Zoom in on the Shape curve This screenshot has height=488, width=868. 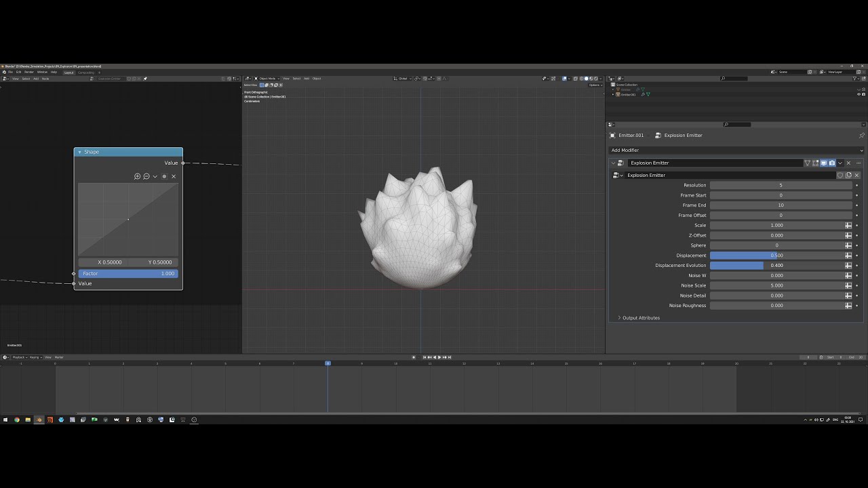click(138, 176)
